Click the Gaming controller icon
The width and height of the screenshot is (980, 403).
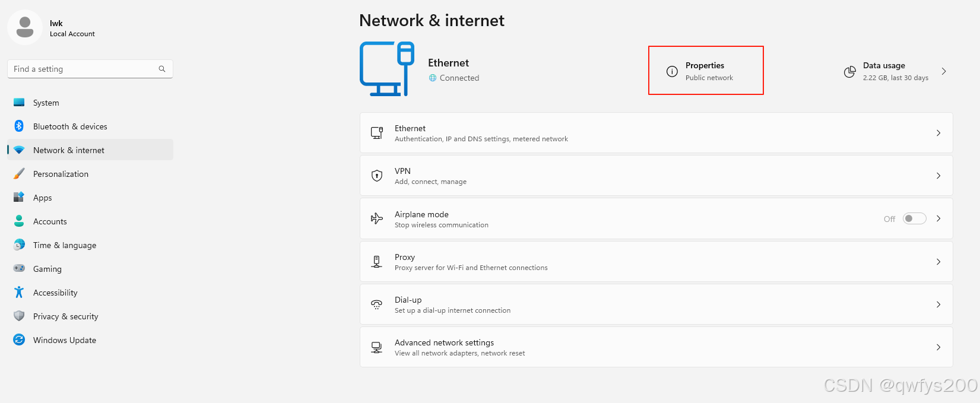[x=19, y=268]
